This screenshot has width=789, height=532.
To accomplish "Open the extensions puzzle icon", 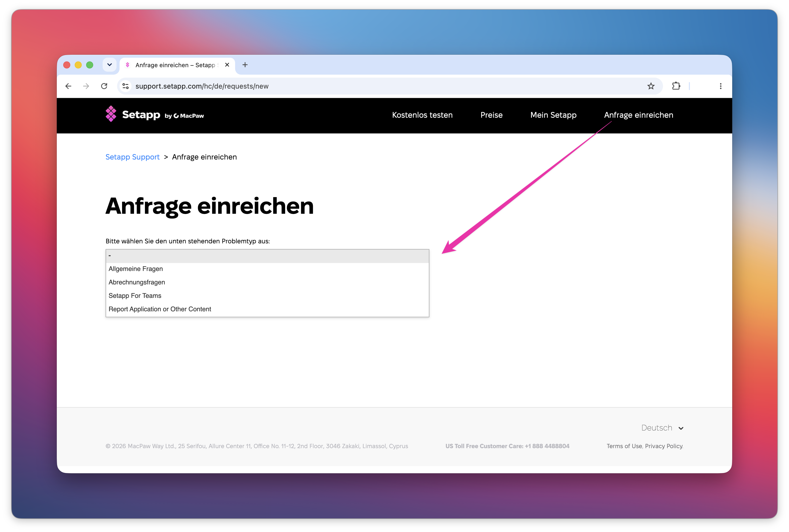I will tap(676, 86).
